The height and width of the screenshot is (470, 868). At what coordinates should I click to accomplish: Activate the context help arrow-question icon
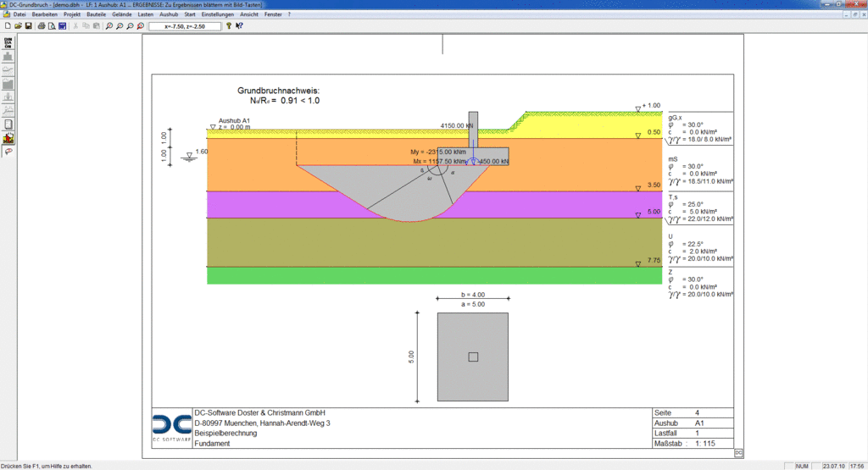point(240,26)
